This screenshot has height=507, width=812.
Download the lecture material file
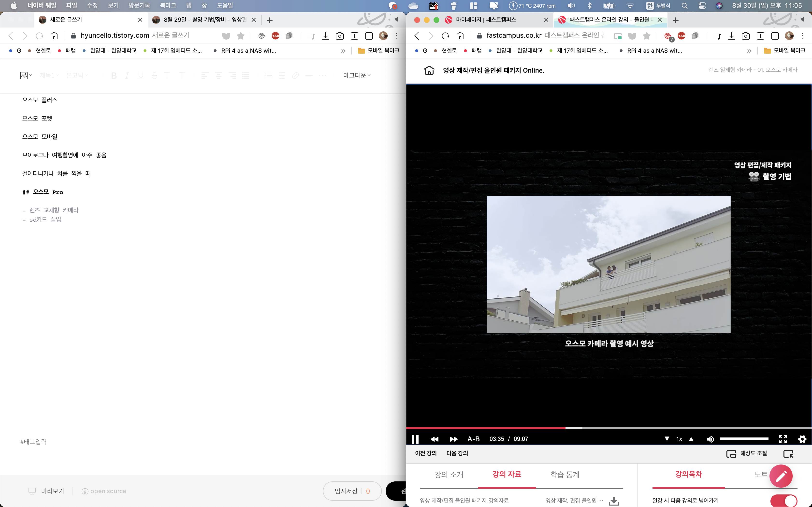(x=614, y=501)
